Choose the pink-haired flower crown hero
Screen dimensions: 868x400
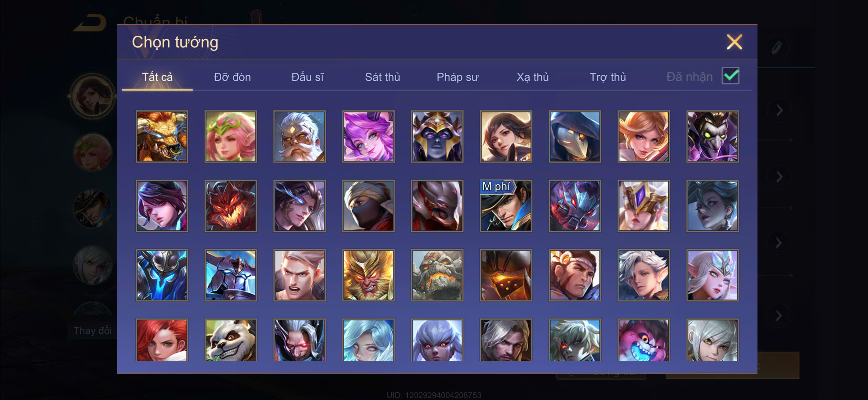tap(230, 136)
